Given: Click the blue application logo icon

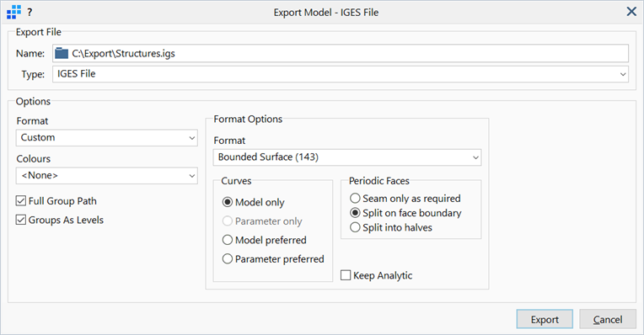Looking at the screenshot, I should [x=13, y=12].
